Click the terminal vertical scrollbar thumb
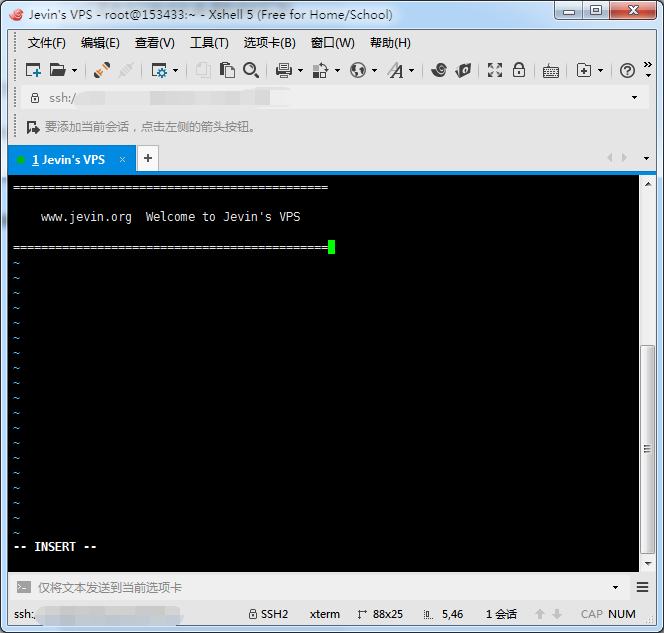Image resolution: width=664 pixels, height=633 pixels. point(647,449)
